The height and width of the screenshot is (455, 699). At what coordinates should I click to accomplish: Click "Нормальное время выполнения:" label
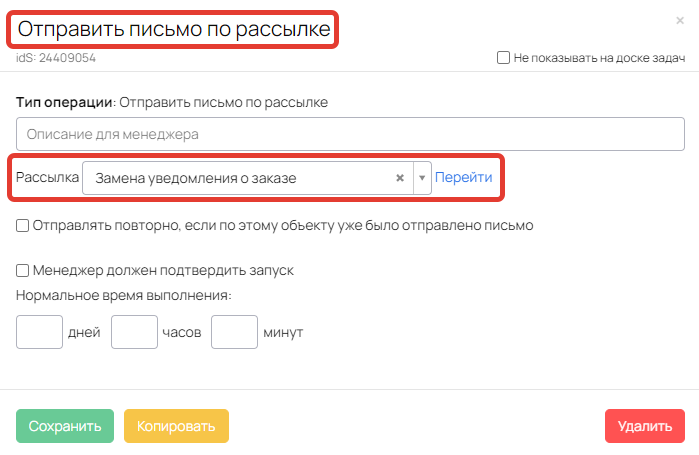point(124,295)
